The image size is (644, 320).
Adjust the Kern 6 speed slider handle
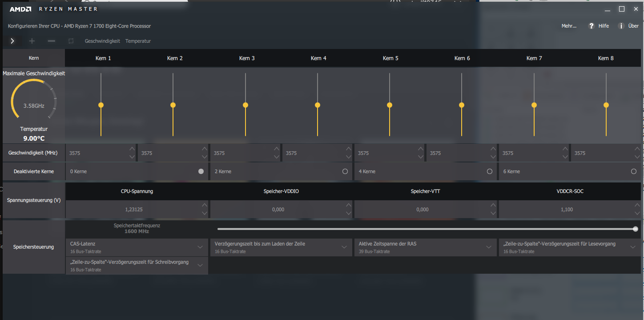click(462, 105)
